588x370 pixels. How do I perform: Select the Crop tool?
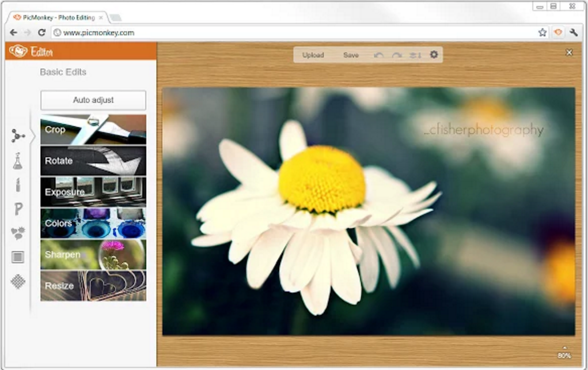click(x=93, y=130)
